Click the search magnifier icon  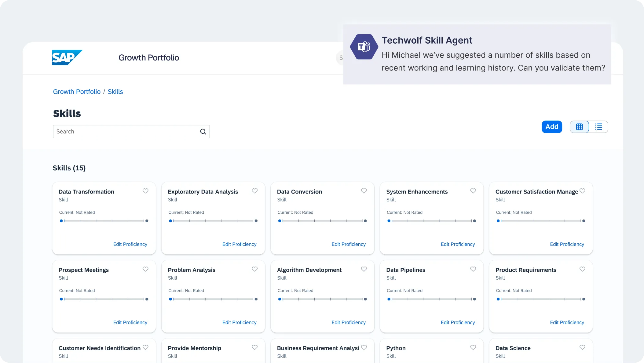203,132
